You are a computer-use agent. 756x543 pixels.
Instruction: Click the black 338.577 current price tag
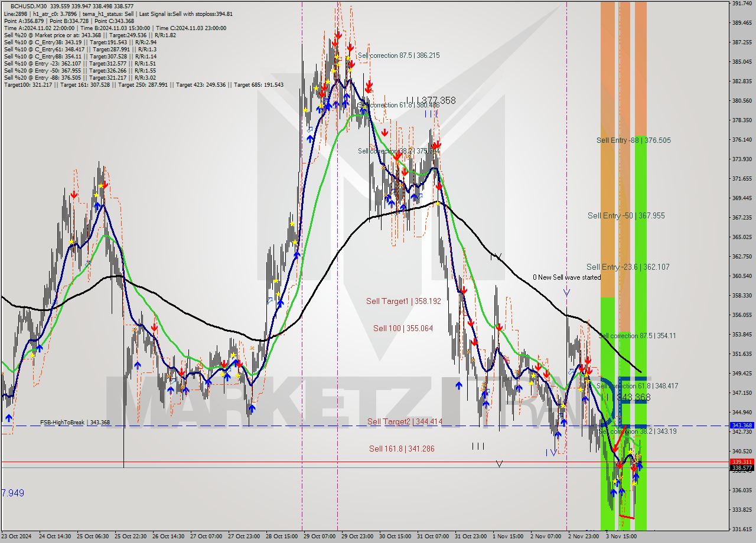coord(742,467)
